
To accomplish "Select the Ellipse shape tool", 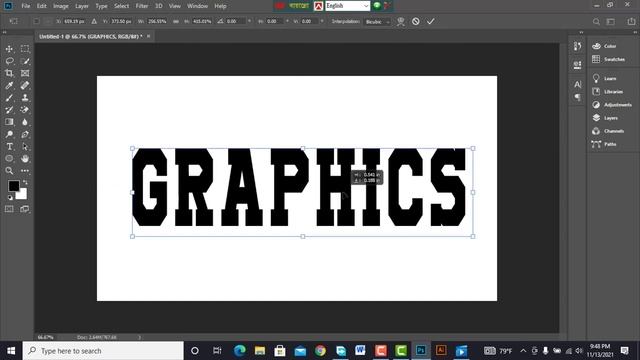I will [9, 158].
